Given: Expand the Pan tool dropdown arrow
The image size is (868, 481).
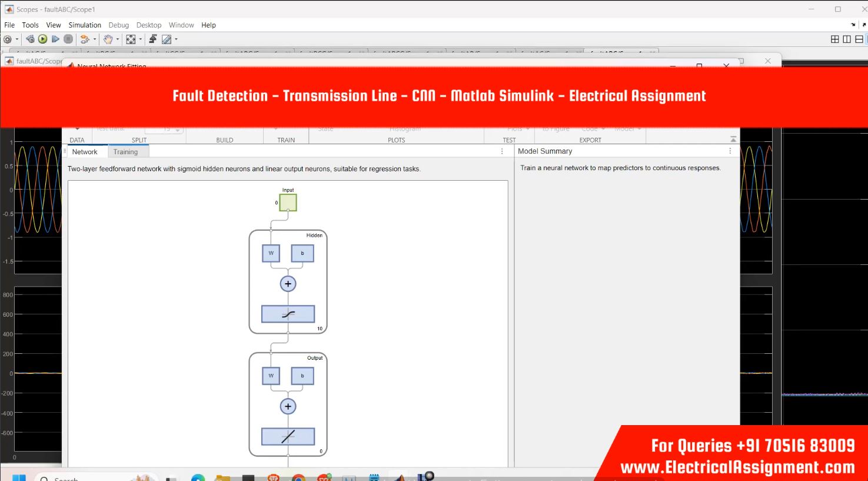Looking at the screenshot, I should click(x=117, y=39).
